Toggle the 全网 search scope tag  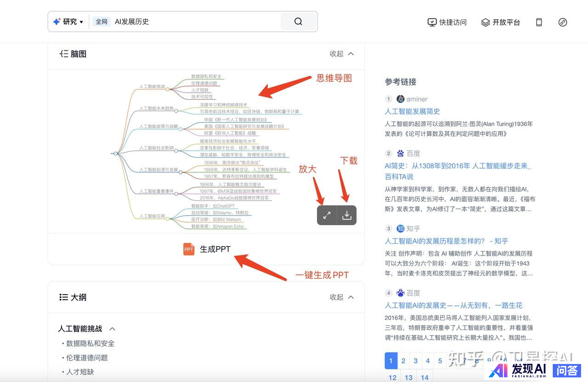(102, 22)
